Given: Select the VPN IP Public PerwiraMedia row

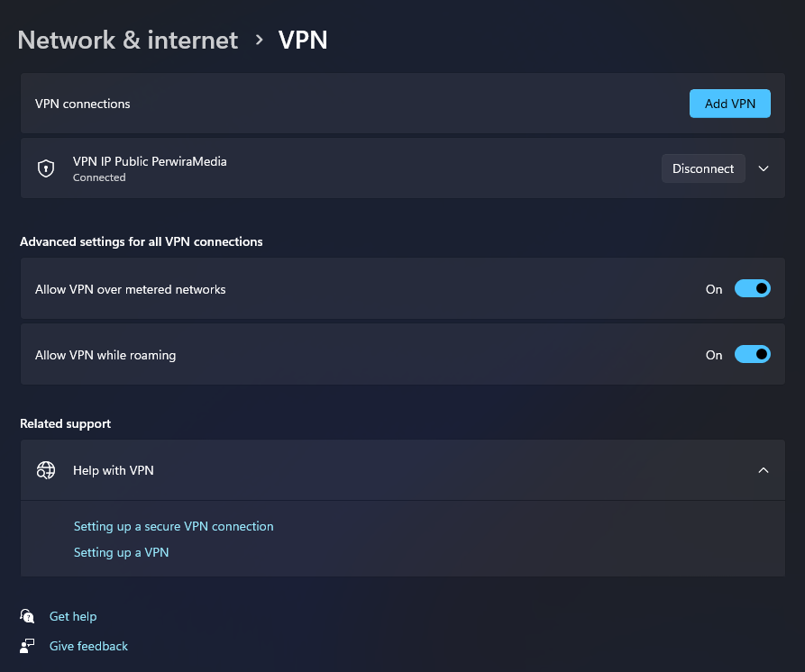Looking at the screenshot, I should (x=361, y=168).
